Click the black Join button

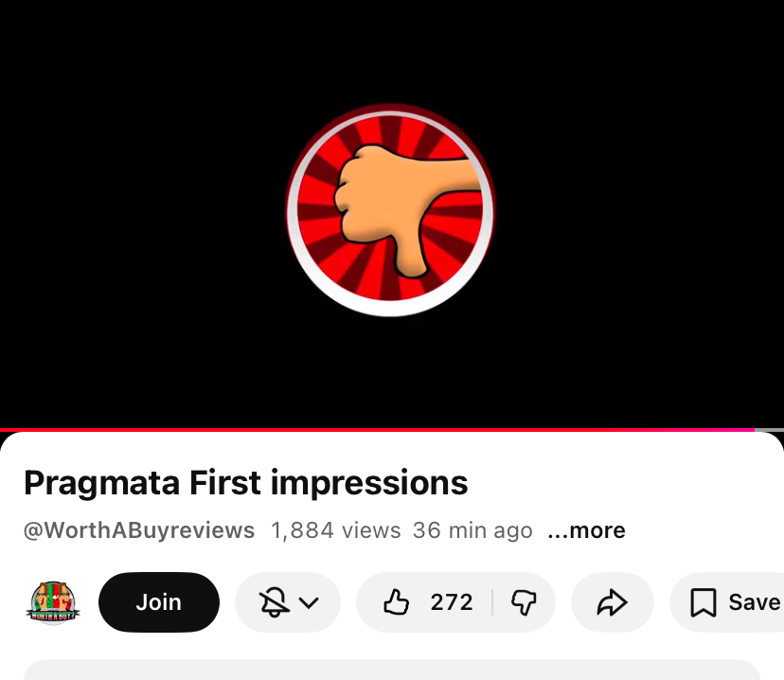pyautogui.click(x=159, y=602)
